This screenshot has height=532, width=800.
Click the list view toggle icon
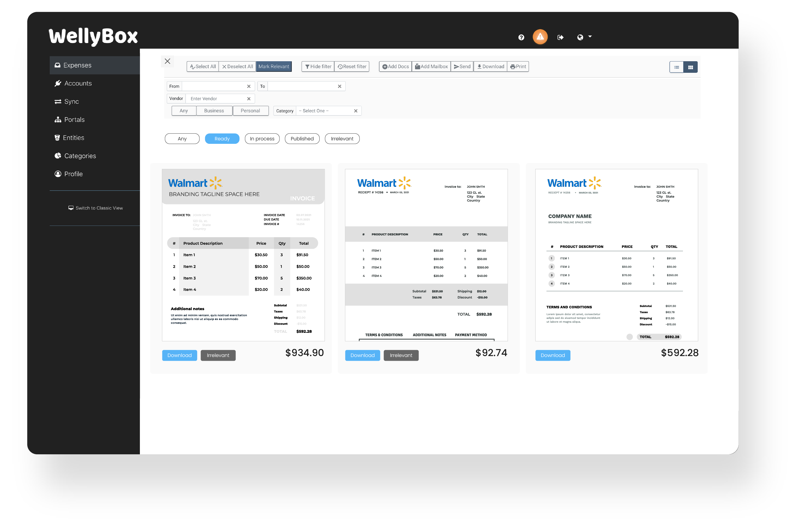[x=676, y=66]
